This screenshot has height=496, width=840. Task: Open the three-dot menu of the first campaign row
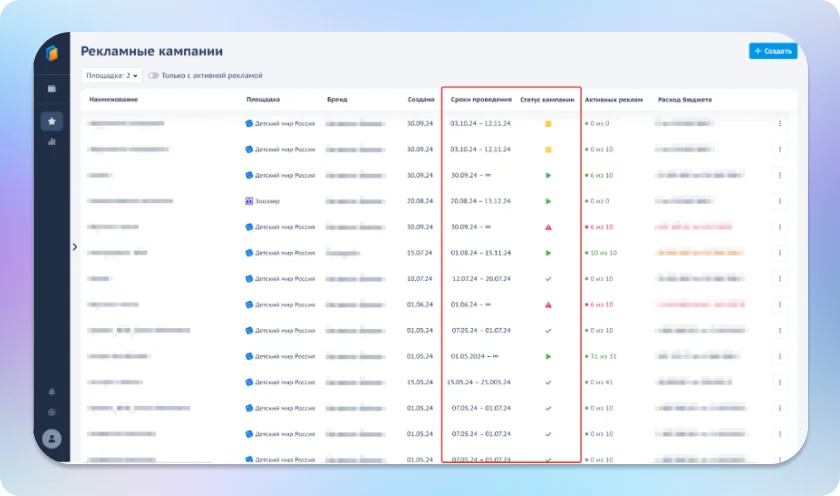(780, 124)
